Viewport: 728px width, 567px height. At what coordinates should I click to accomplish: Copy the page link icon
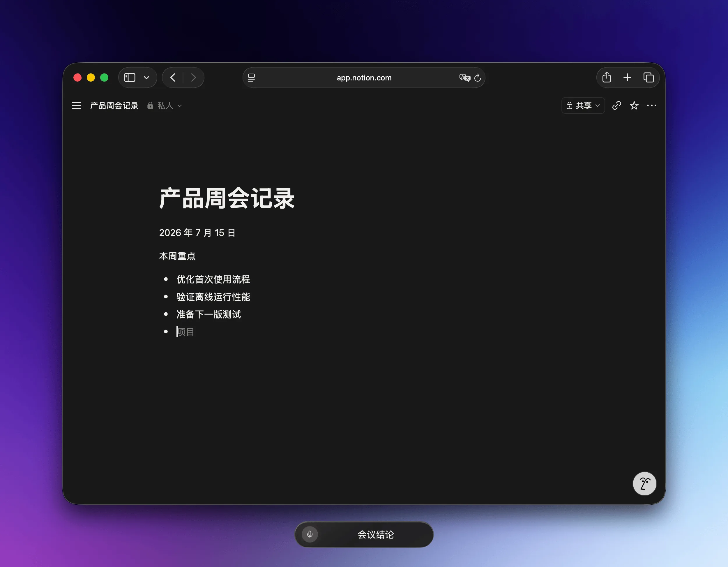pos(617,106)
